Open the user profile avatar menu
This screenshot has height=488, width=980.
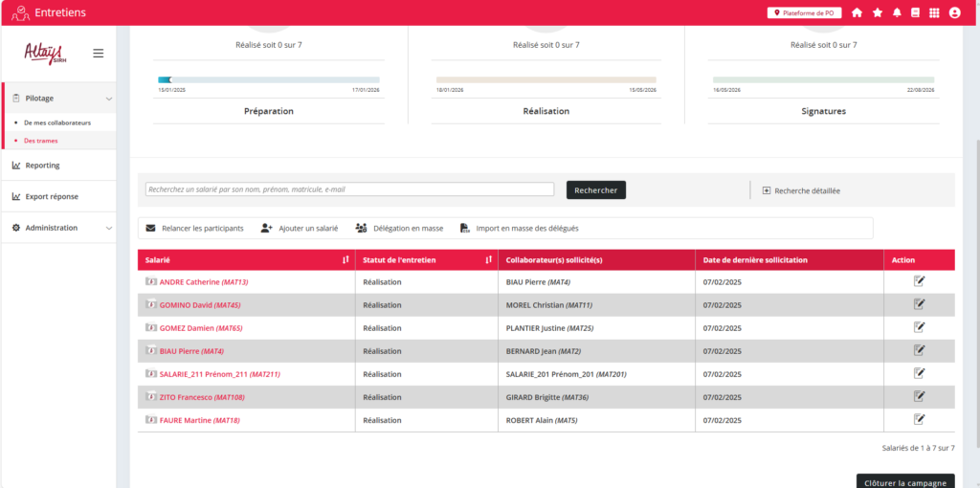click(x=954, y=12)
